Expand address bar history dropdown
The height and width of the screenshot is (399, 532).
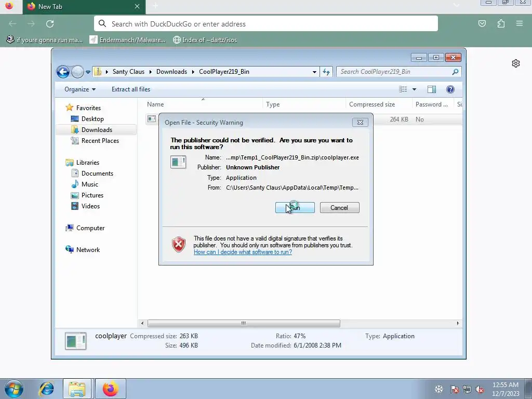(314, 72)
